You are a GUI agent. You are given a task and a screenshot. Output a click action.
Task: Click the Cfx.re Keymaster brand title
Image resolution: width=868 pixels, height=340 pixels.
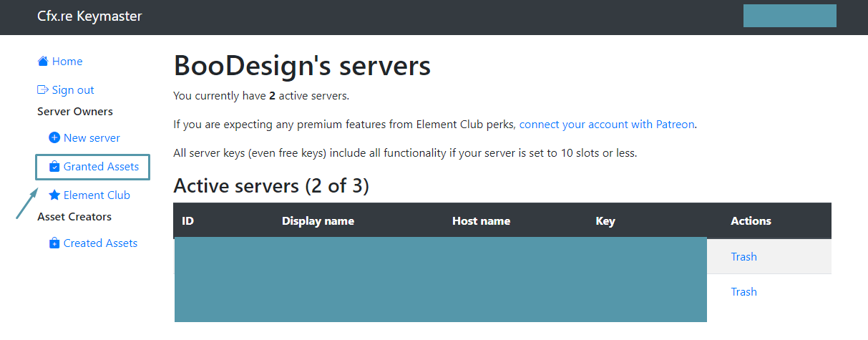89,16
